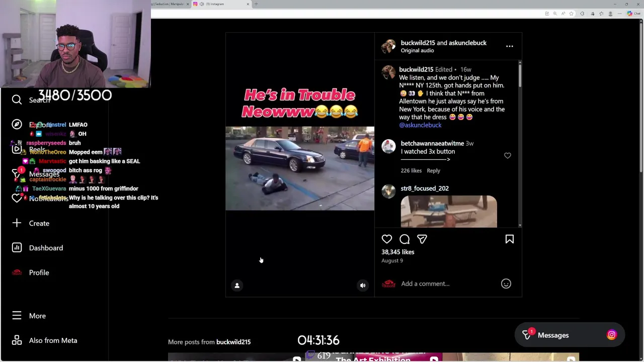Open Search in the Instagram sidebar
This screenshot has height=362, width=644.
click(31, 100)
